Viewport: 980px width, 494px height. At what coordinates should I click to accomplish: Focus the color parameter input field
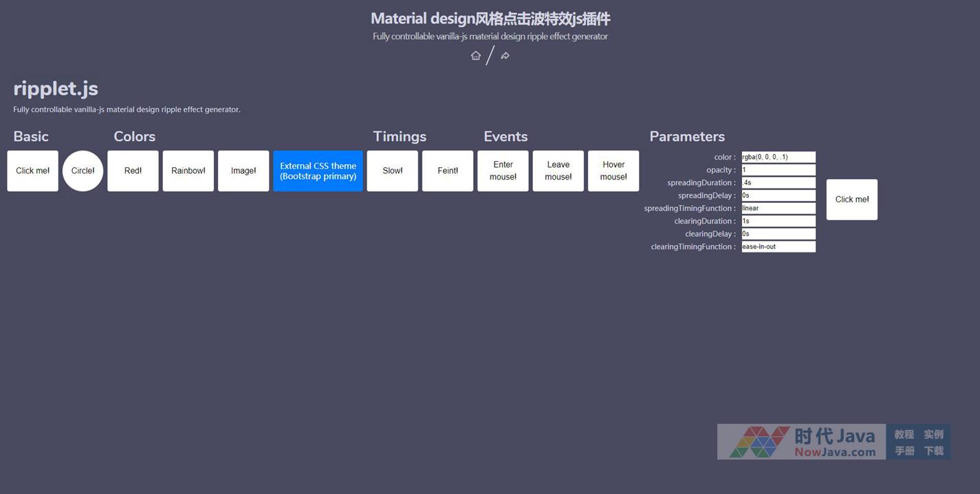tap(778, 157)
